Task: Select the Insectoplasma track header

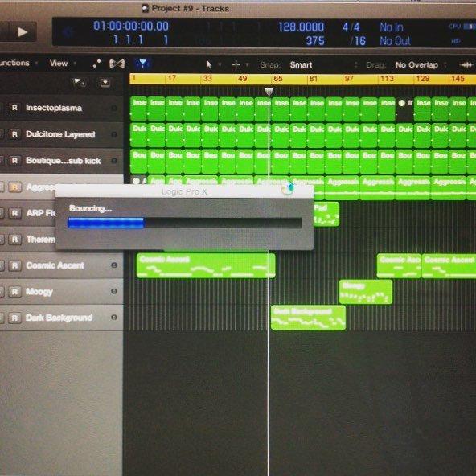Action: 61,108
